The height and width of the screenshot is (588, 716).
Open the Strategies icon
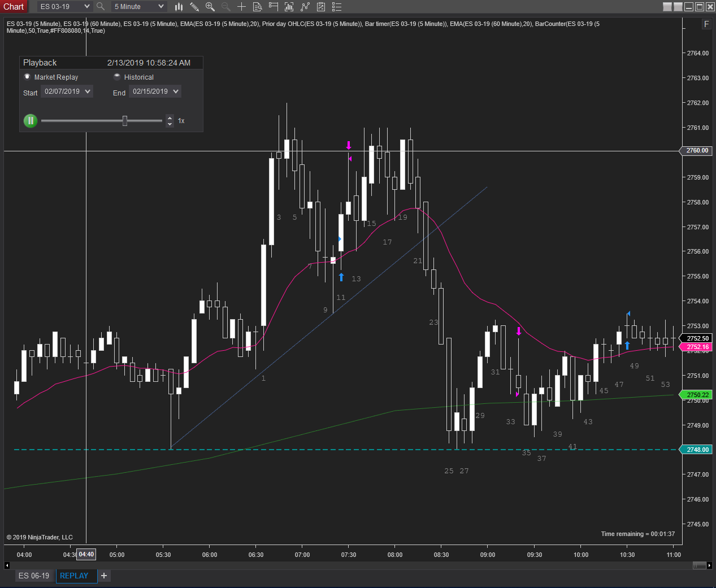click(321, 7)
